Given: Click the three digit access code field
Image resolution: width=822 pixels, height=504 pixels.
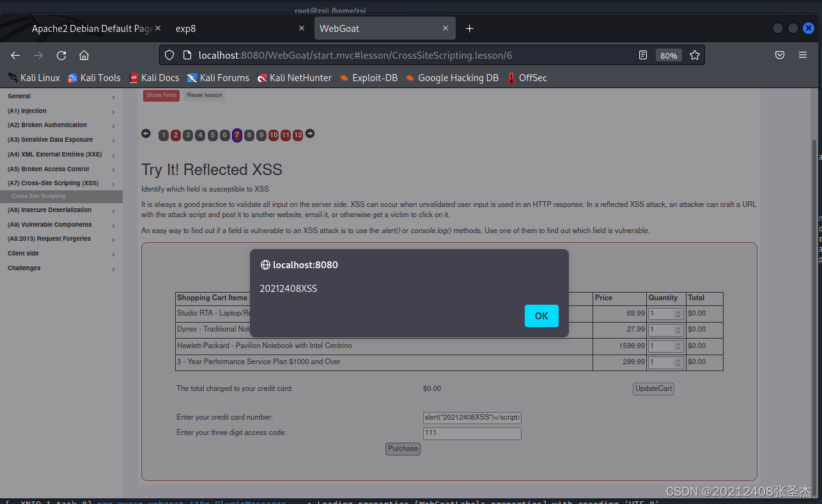Looking at the screenshot, I should click(472, 433).
